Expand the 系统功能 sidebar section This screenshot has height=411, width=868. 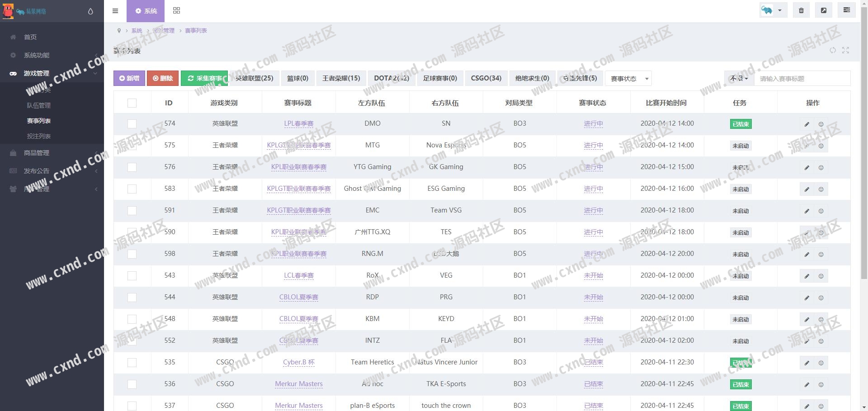(52, 55)
